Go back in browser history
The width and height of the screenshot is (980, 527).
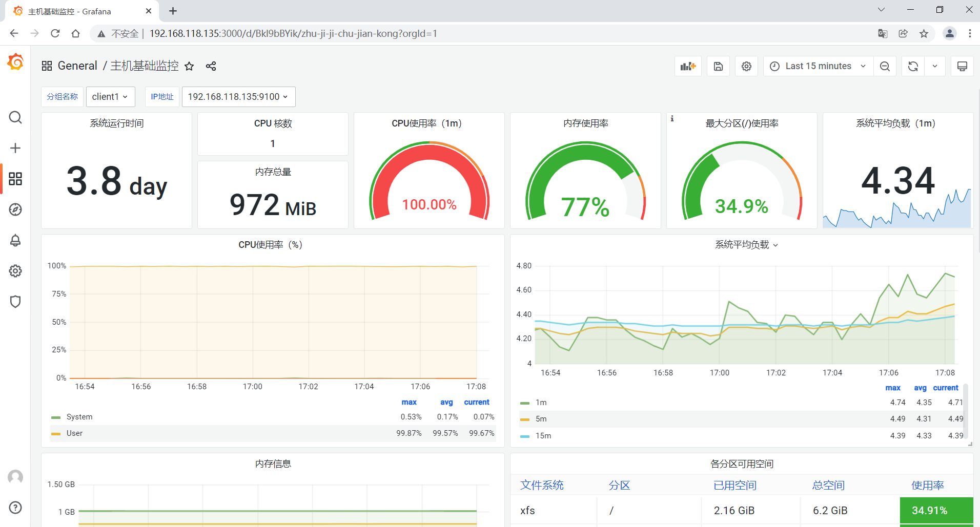(x=14, y=33)
